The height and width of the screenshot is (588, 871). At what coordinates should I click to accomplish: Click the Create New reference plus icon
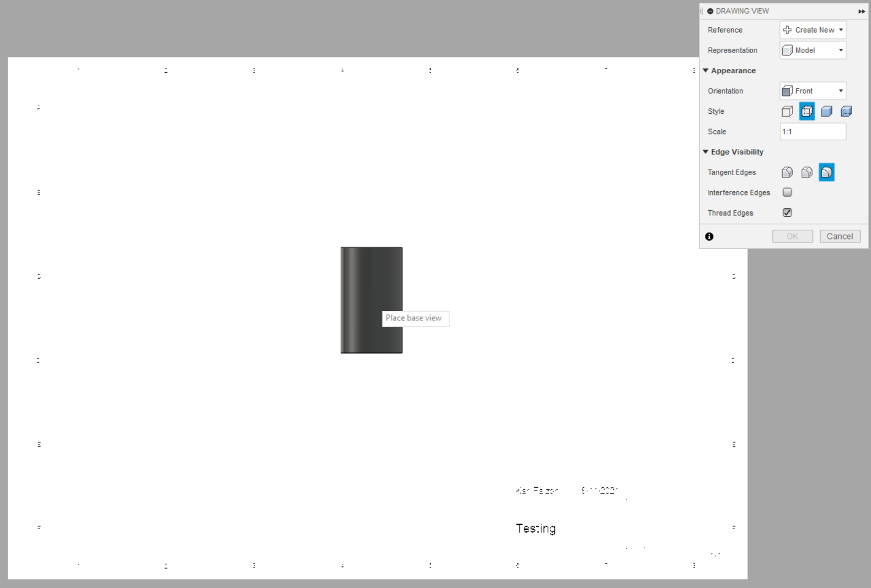click(x=787, y=30)
